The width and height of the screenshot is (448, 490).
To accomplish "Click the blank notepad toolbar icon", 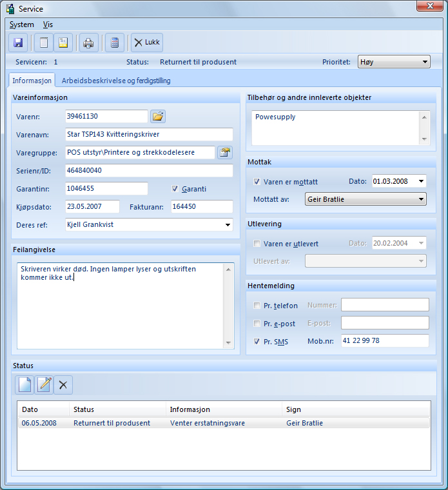I will click(x=44, y=43).
